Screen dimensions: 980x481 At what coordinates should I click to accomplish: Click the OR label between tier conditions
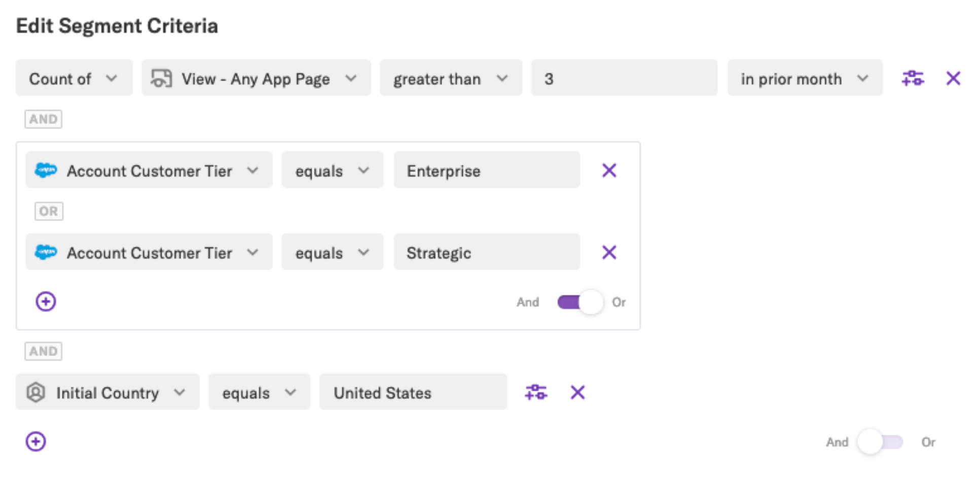coord(49,211)
